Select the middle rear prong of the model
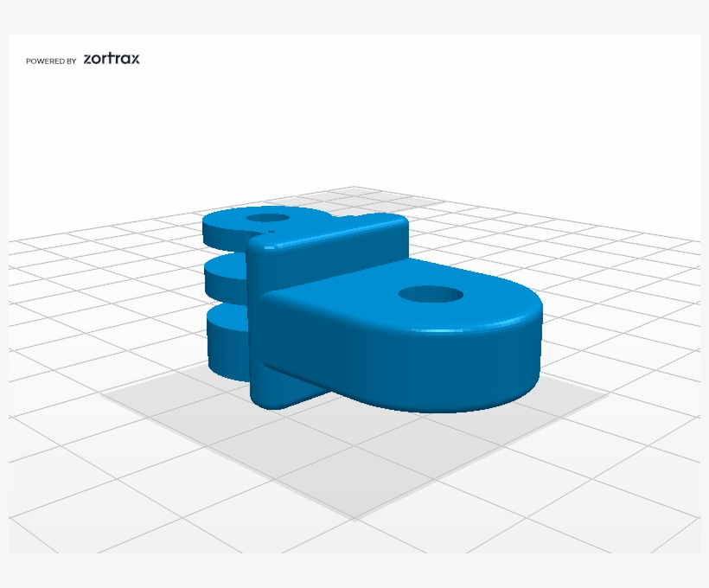This screenshot has width=709, height=588. (226, 274)
